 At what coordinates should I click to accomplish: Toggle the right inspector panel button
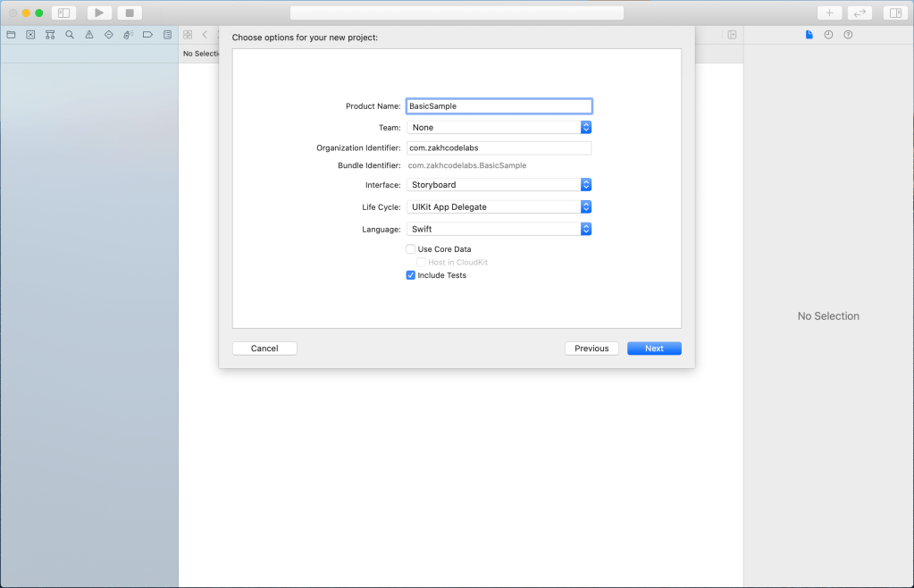click(x=893, y=13)
